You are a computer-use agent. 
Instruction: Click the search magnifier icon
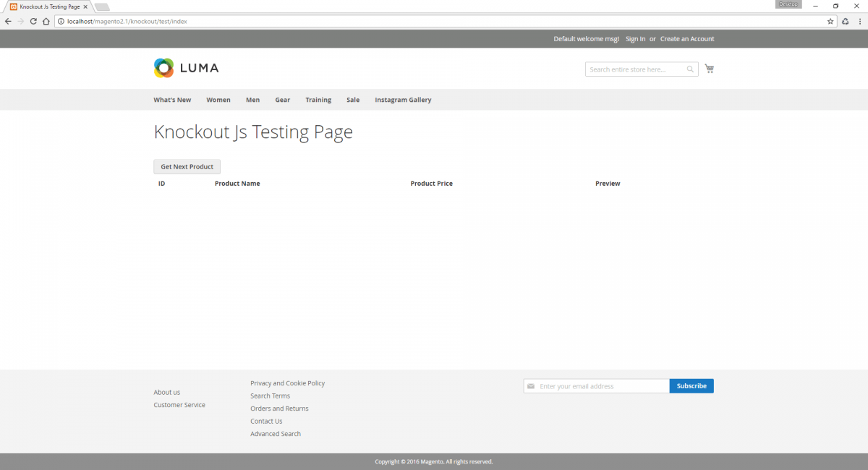[x=690, y=69]
